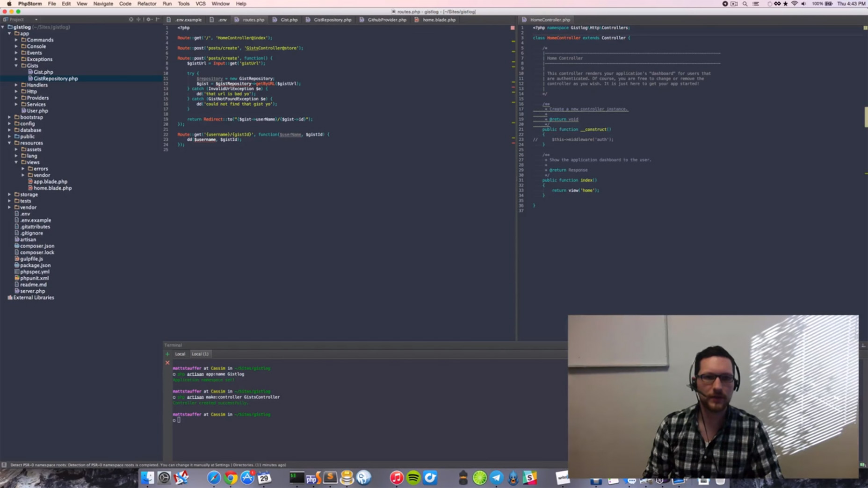Switch to home.blade.php tab
Viewport: 868px width, 488px height.
point(435,20)
